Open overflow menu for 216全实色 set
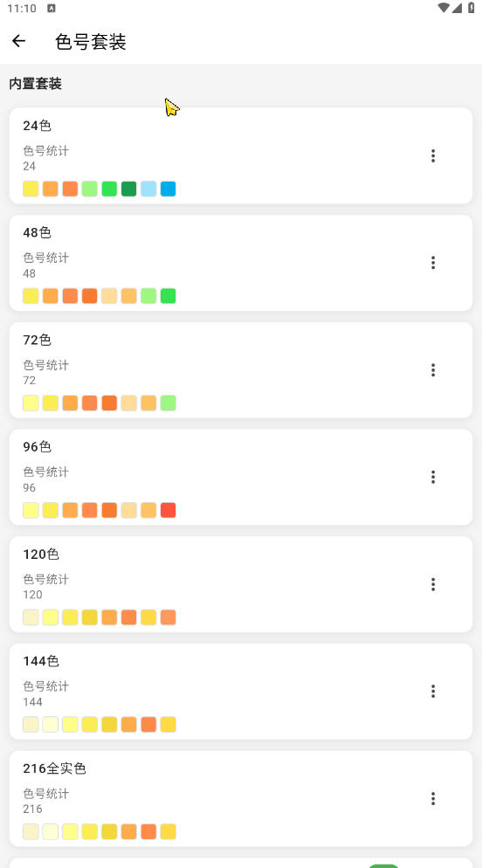 pyautogui.click(x=433, y=799)
